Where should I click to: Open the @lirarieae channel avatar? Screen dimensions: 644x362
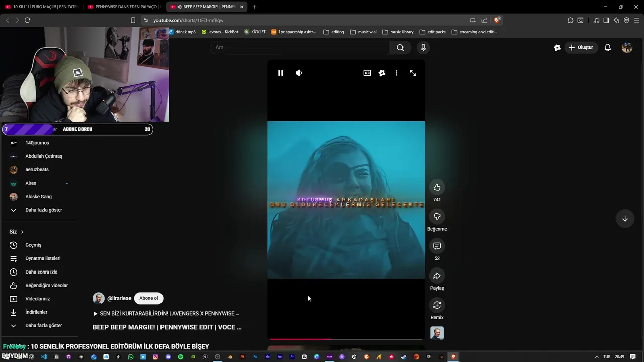[x=99, y=298]
